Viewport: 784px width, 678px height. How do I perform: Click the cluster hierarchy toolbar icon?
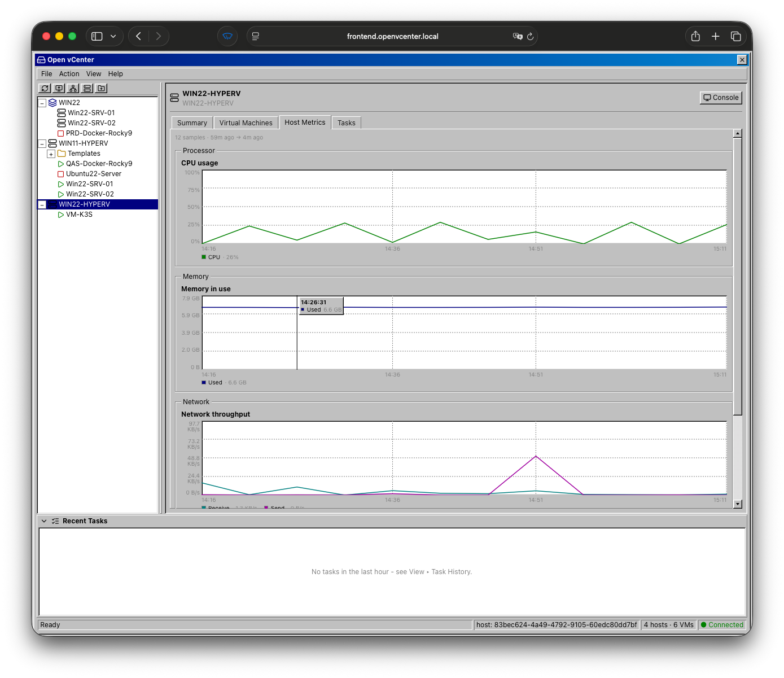click(73, 88)
